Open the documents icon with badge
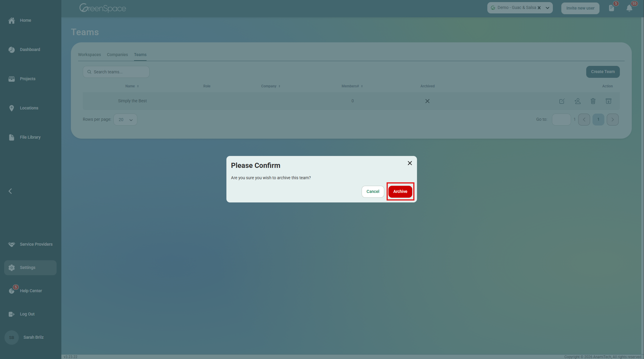 click(x=612, y=8)
